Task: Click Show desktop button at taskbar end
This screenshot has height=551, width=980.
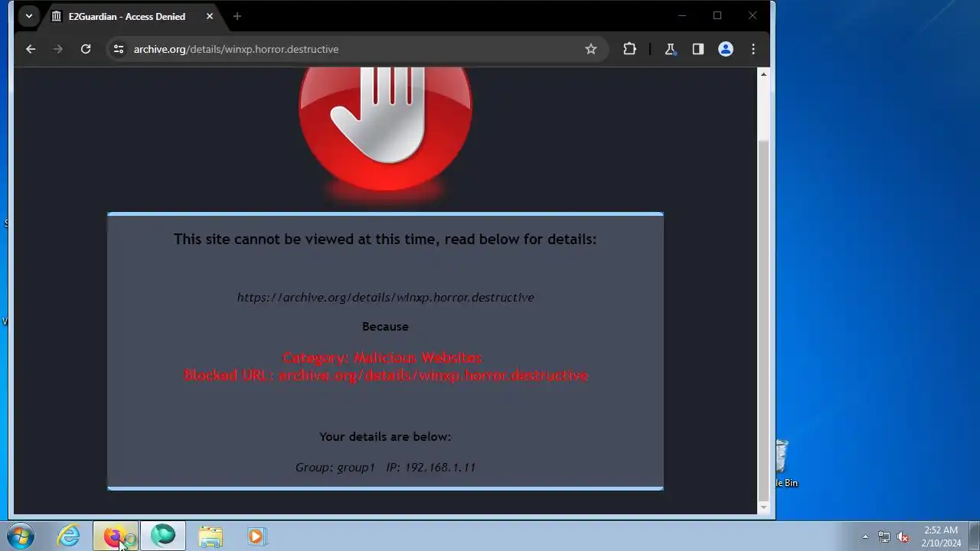Action: tap(974, 536)
